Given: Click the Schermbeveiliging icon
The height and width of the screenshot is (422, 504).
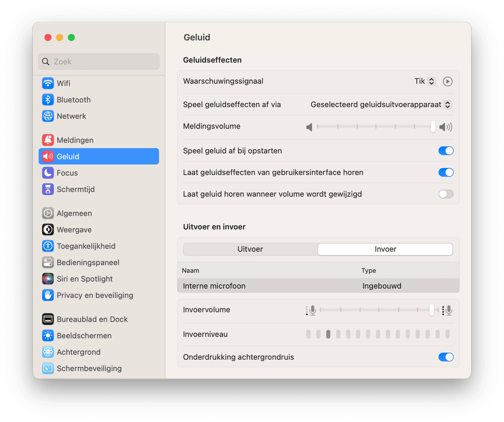Looking at the screenshot, I should point(48,368).
